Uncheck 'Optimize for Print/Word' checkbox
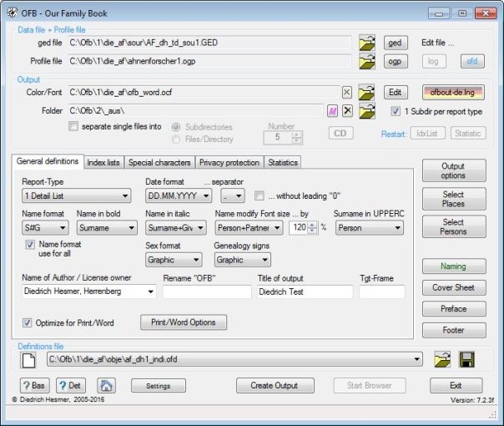504x426 pixels. point(28,322)
